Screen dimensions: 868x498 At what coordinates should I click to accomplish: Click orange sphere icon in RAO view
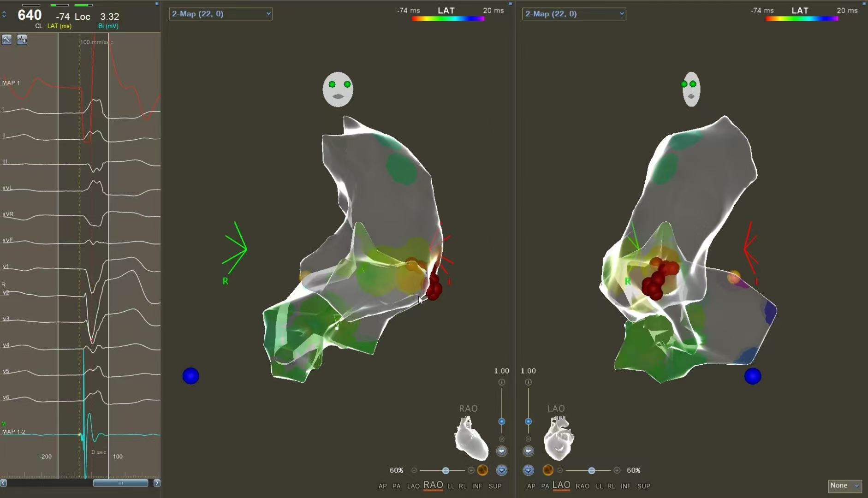click(482, 470)
